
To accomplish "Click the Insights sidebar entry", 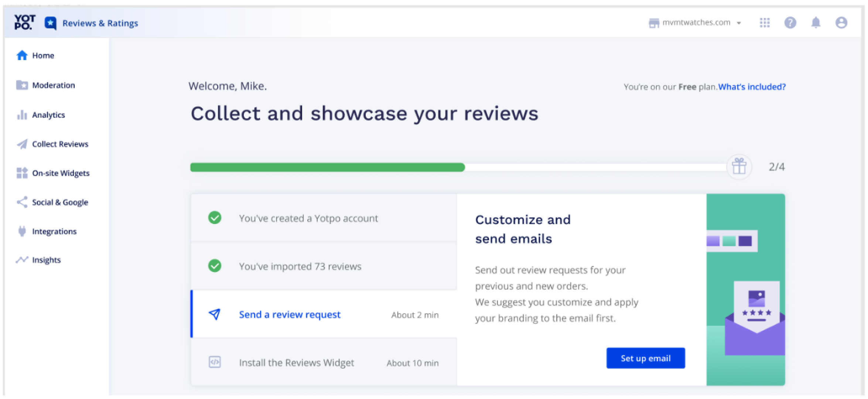I will [x=46, y=260].
